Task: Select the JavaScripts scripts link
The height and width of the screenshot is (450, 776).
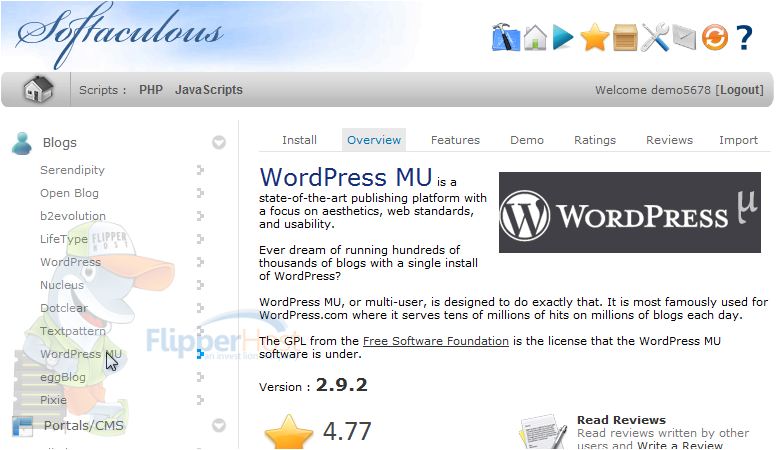Action: 209,90
